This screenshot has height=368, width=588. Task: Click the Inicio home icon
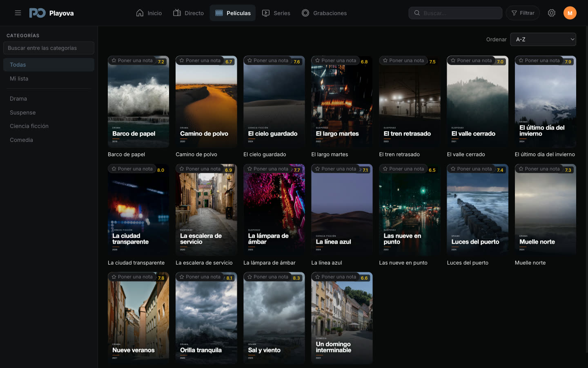(140, 13)
